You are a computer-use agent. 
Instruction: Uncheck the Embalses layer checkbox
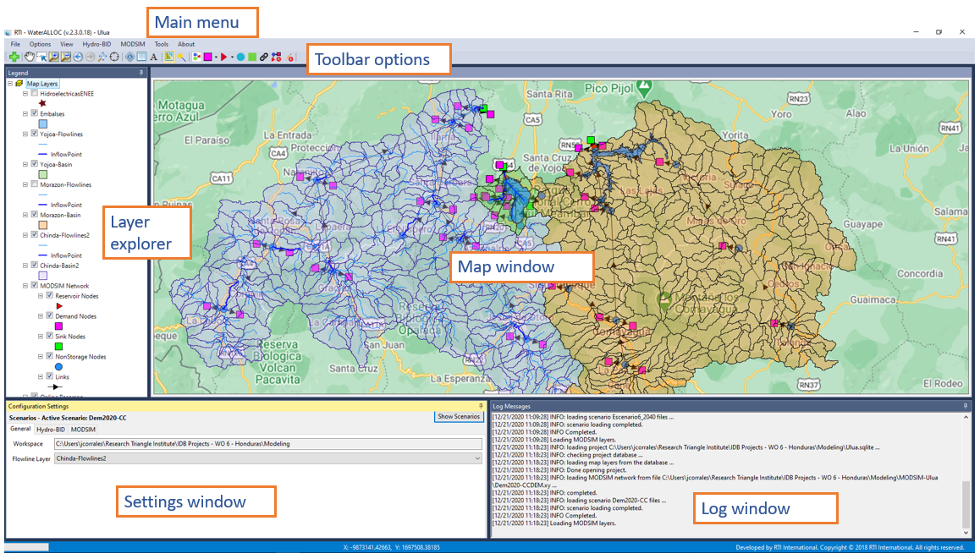[x=34, y=113]
